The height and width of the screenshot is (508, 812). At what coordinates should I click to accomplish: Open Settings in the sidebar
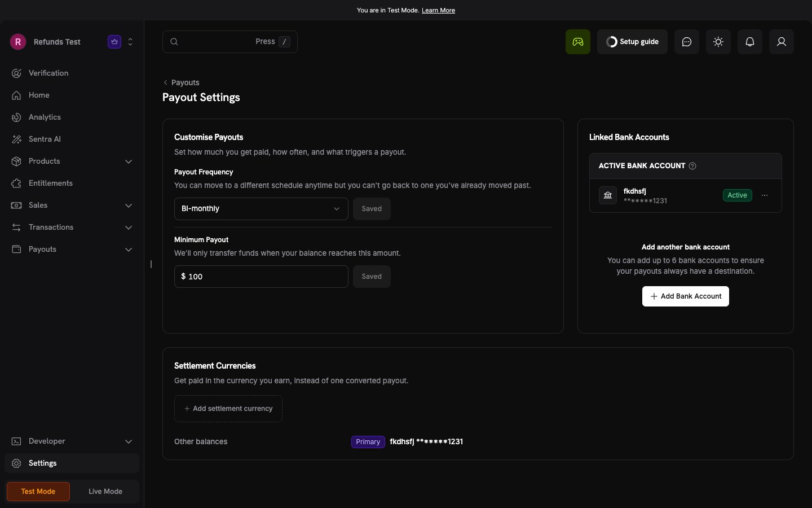[x=72, y=463]
